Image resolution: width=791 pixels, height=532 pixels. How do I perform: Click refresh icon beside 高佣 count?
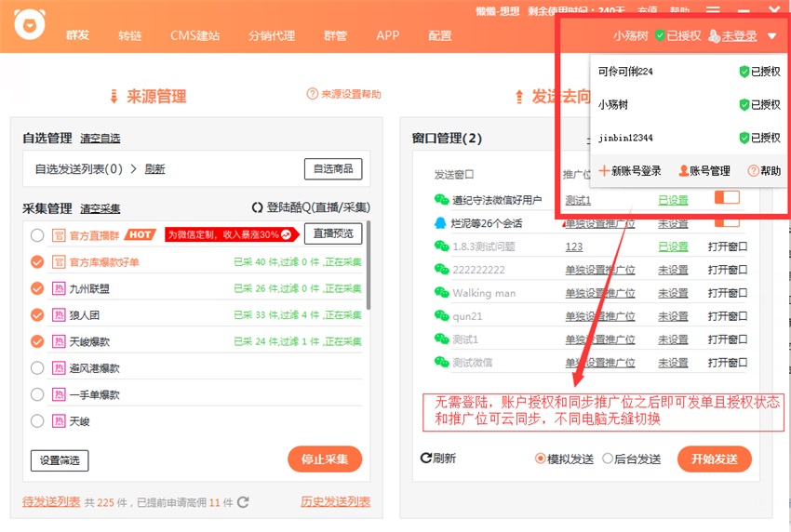pos(243,502)
